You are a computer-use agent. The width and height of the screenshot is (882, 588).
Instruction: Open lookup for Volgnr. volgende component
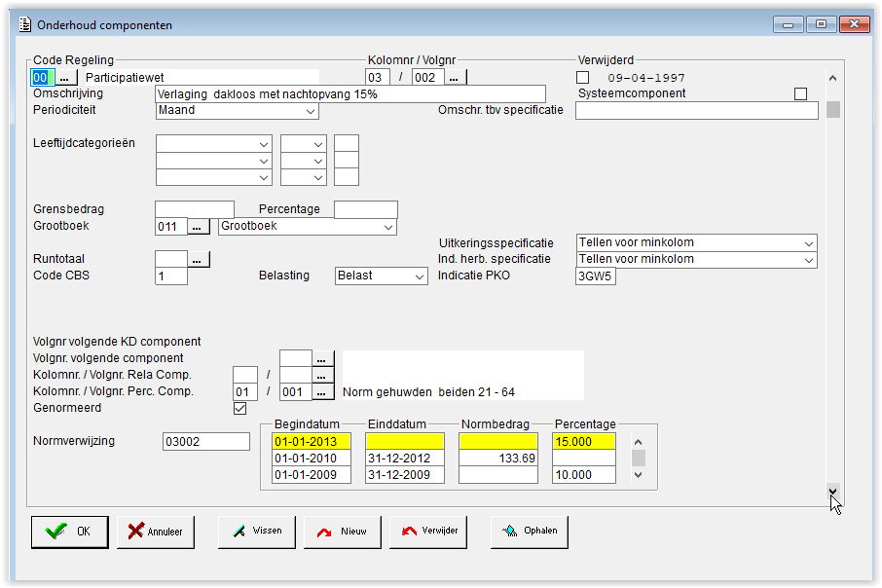(322, 359)
